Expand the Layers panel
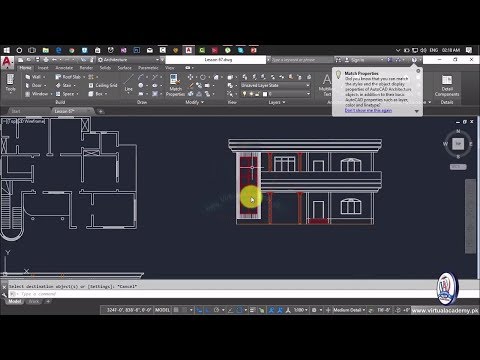The image size is (480, 360). coord(277,102)
